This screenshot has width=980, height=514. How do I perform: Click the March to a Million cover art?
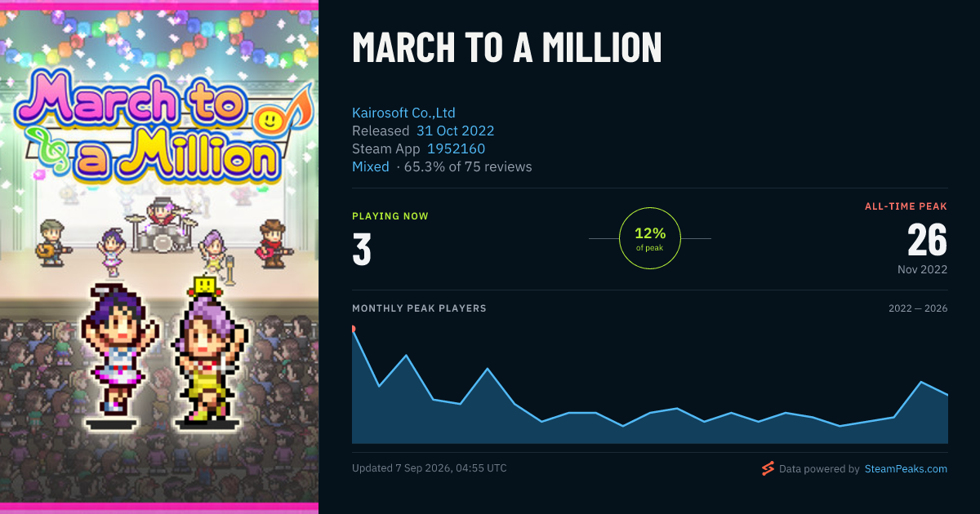pyautogui.click(x=159, y=257)
